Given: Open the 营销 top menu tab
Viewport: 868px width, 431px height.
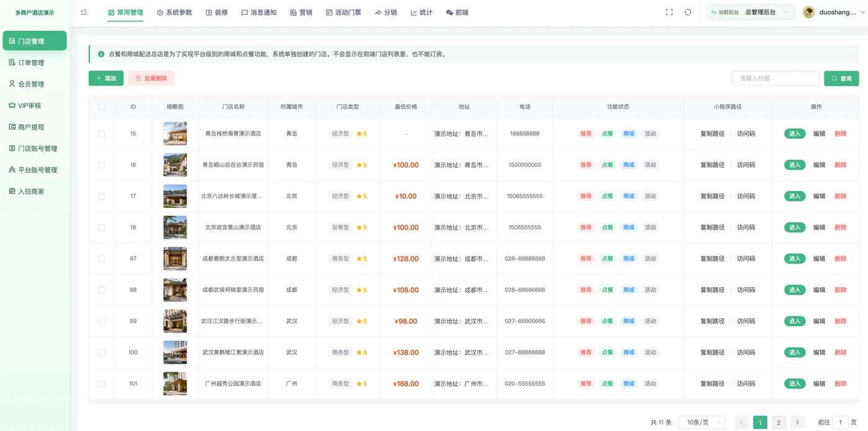Looking at the screenshot, I should tap(301, 12).
